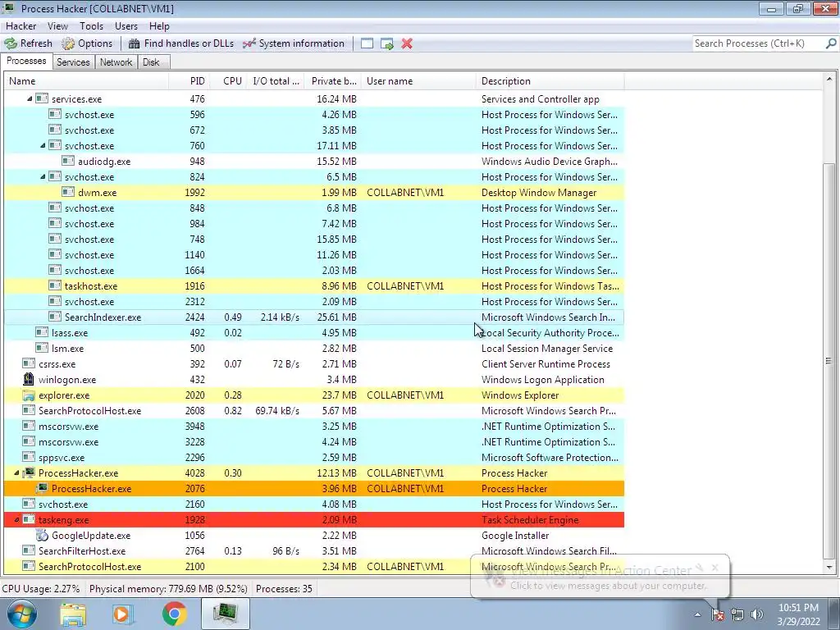Open Google Chrome from taskbar

(174, 614)
